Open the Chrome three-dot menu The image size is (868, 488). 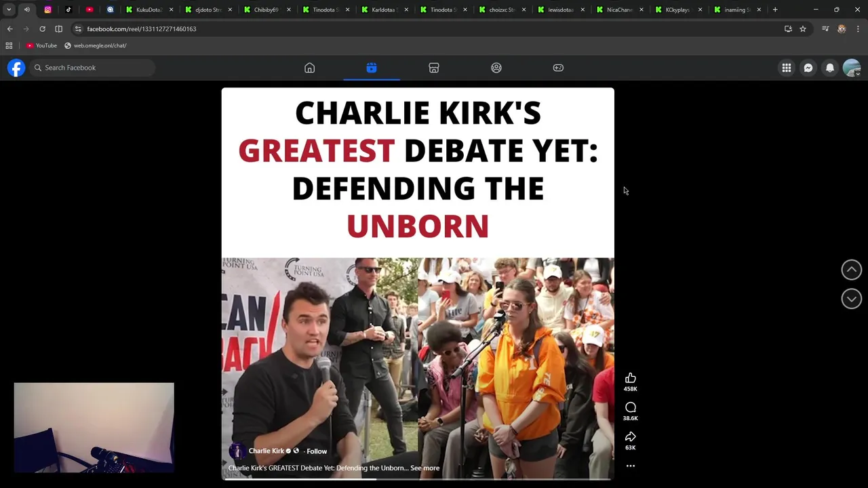(858, 29)
